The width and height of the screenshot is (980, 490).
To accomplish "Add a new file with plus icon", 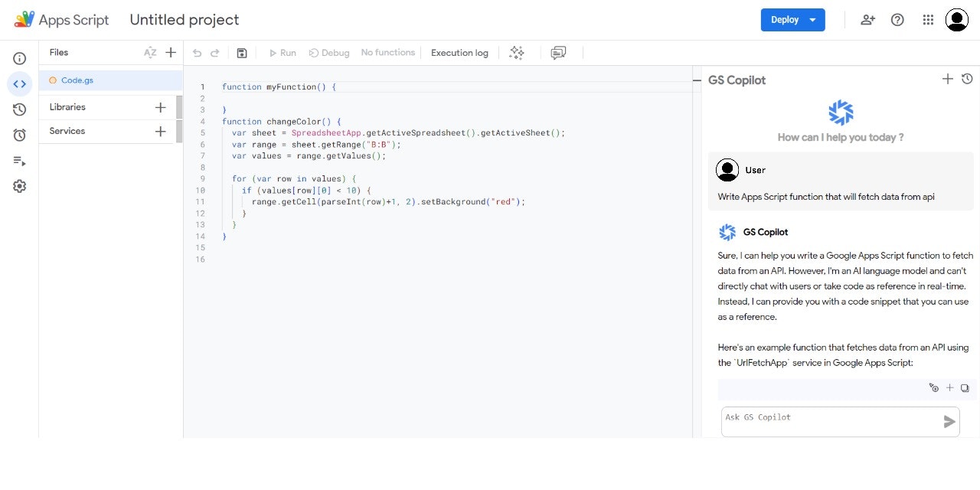I will [171, 53].
